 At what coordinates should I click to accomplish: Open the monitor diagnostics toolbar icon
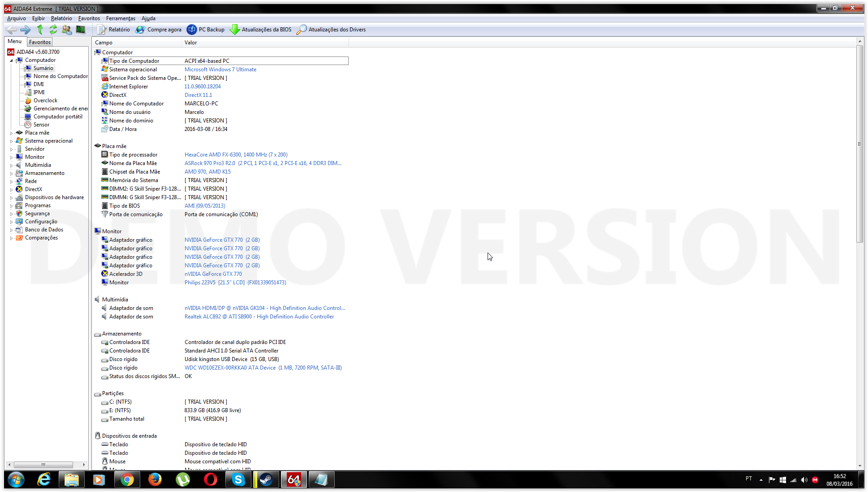[81, 30]
